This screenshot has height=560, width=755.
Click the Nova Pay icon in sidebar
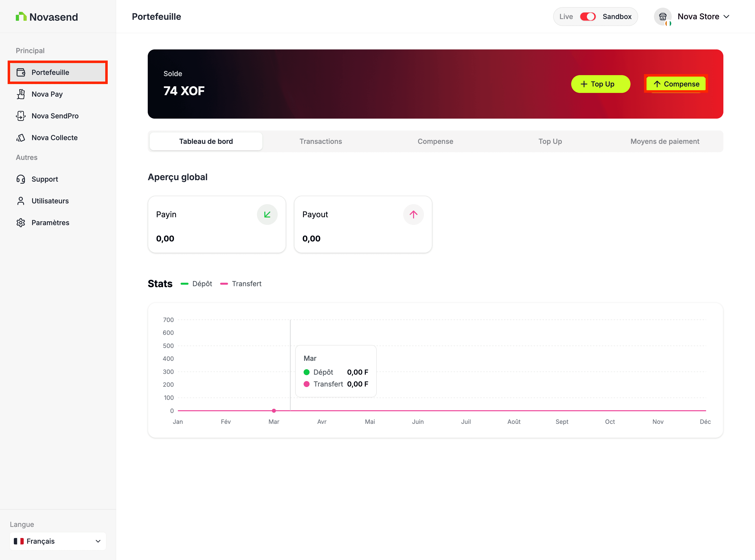[x=21, y=94]
